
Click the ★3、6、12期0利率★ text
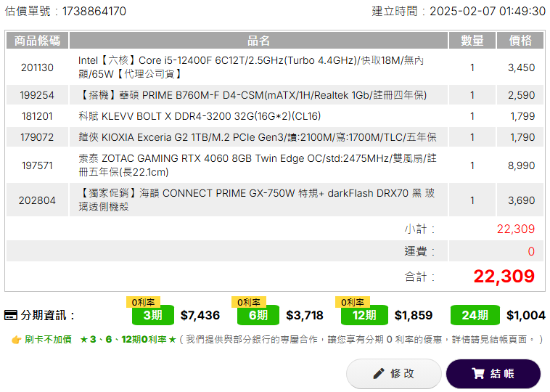click(x=128, y=340)
